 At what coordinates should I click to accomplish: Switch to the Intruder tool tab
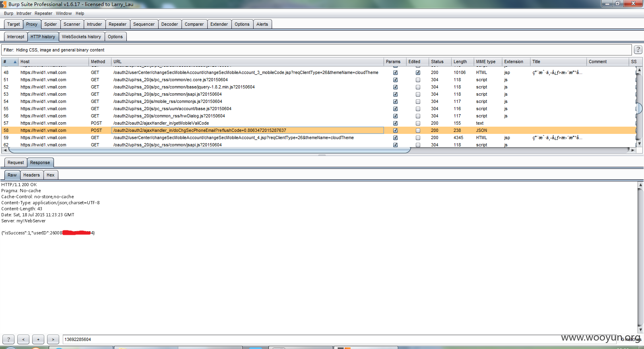point(94,24)
